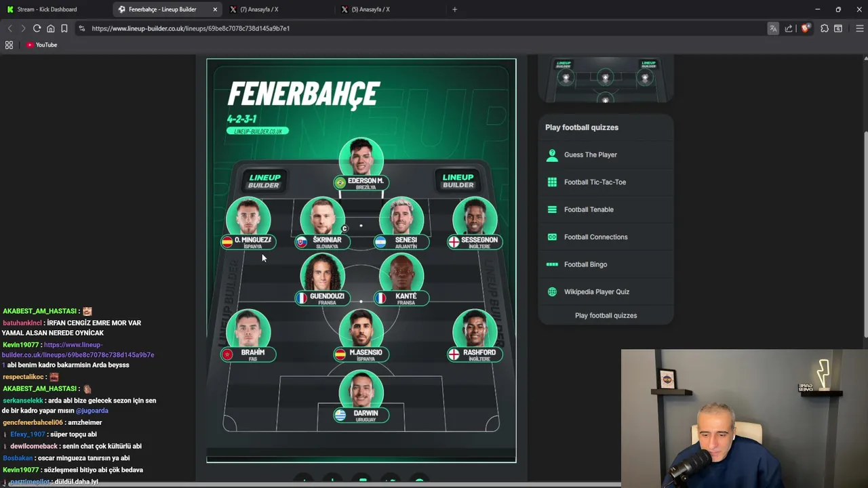
Task: Open the Football Bingo quiz
Action: 606,264
